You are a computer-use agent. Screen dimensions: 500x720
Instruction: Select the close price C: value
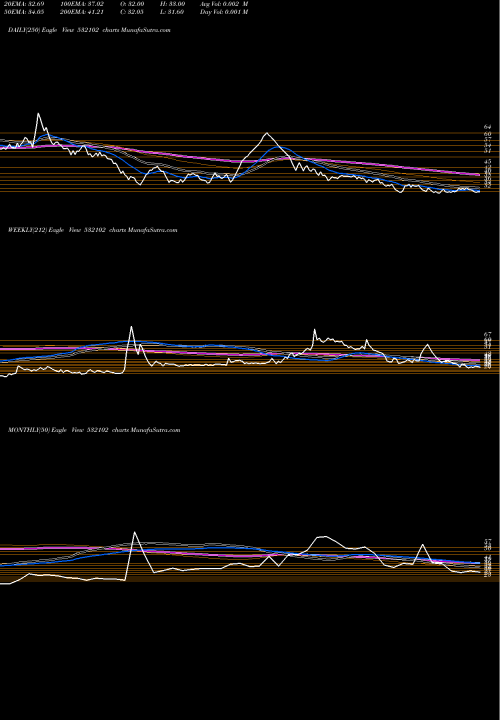(131, 12)
